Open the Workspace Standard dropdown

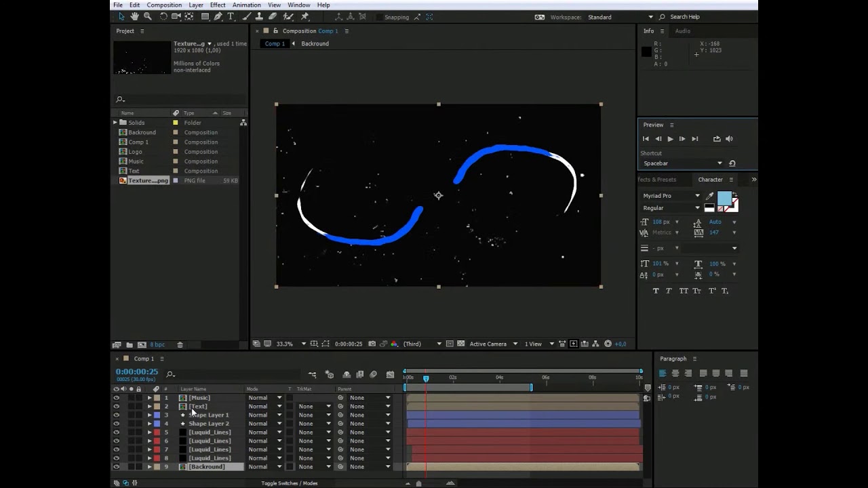pyautogui.click(x=620, y=17)
